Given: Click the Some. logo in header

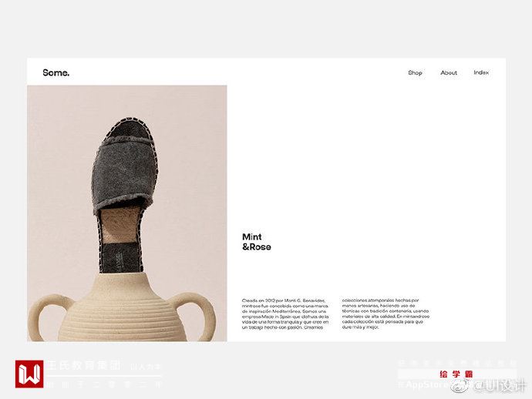Looking at the screenshot, I should pyautogui.click(x=56, y=72).
